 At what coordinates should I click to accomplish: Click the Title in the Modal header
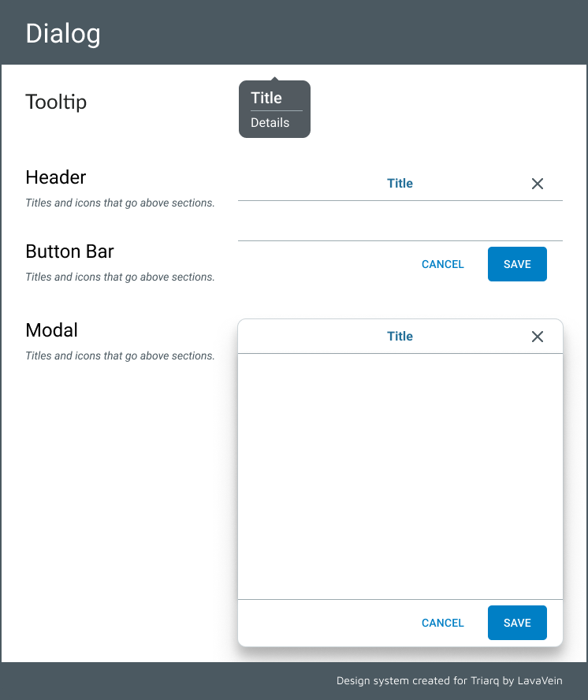[400, 337]
